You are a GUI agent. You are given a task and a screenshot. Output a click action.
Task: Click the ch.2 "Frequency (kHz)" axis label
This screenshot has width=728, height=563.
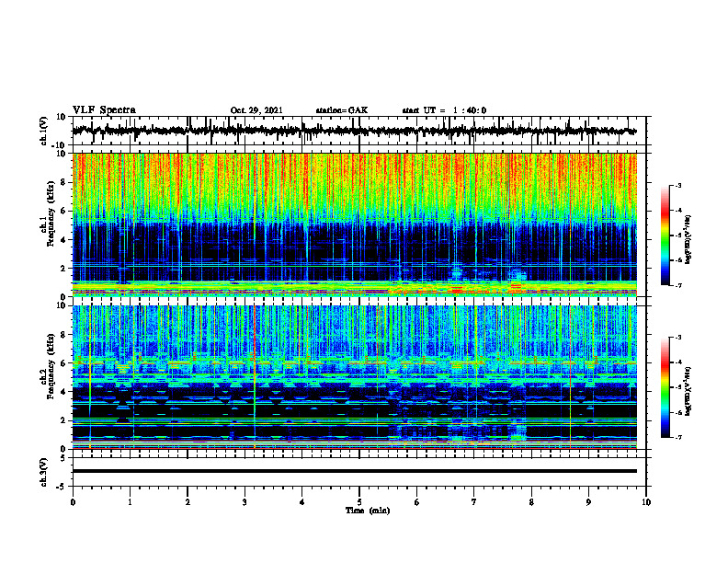pyautogui.click(x=50, y=366)
